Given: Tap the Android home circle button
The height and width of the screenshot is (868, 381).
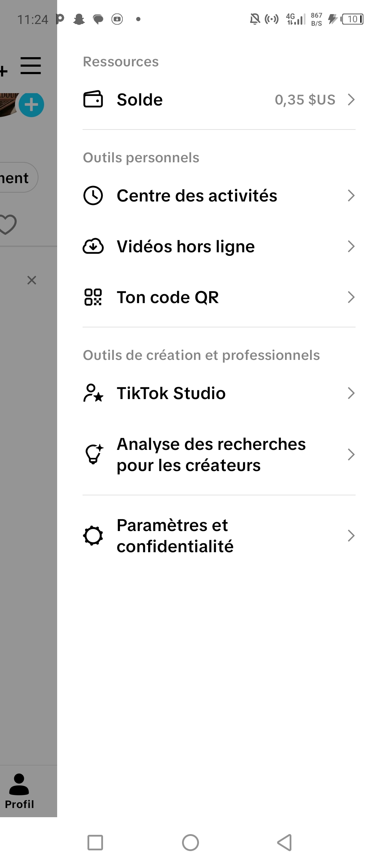Looking at the screenshot, I should point(190,843).
